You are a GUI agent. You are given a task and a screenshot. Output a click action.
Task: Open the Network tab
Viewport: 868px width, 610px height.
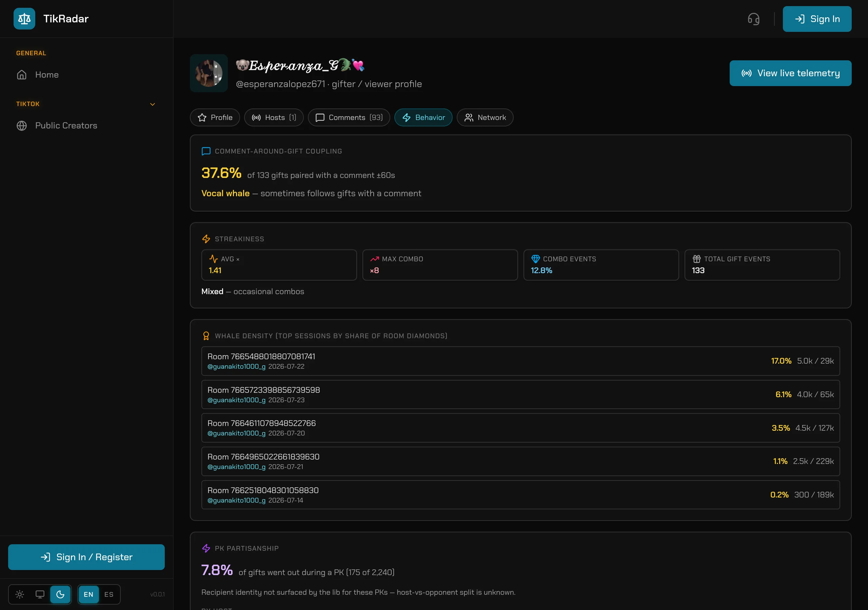click(x=485, y=118)
